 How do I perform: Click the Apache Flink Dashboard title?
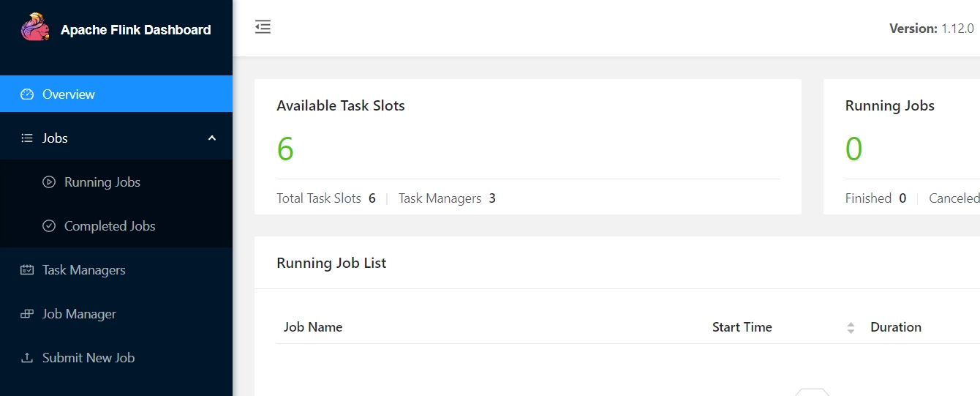coord(136,30)
